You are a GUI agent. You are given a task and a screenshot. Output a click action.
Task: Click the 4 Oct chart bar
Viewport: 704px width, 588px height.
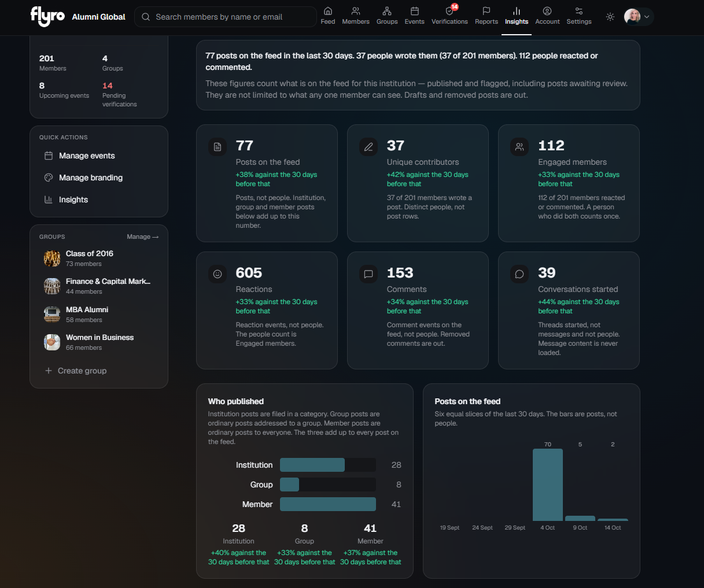tap(548, 485)
